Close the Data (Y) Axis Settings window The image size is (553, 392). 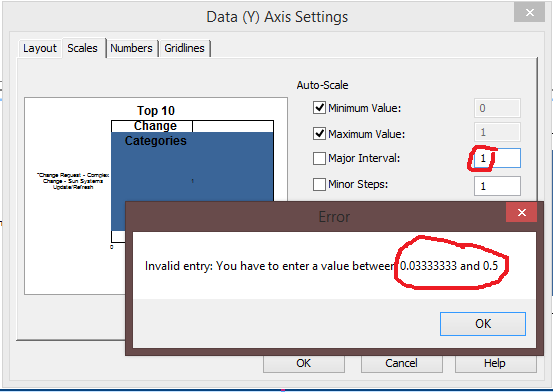(529, 13)
